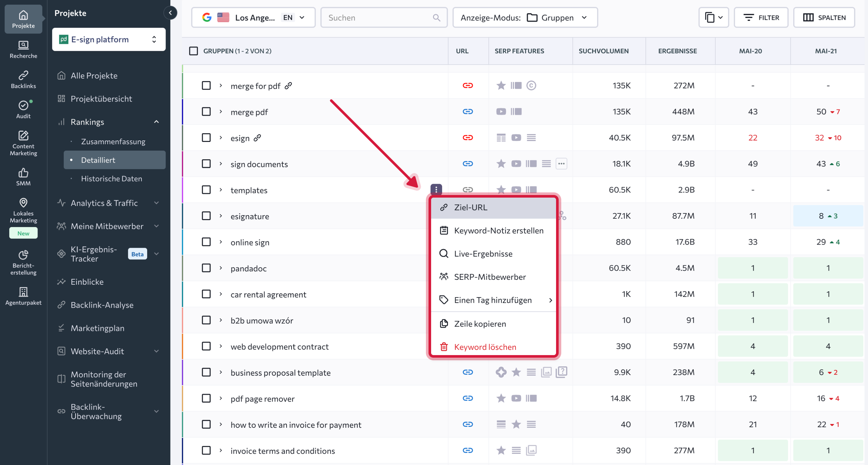868x465 pixels.
Task: Go to Backlinks section
Action: coord(23,80)
